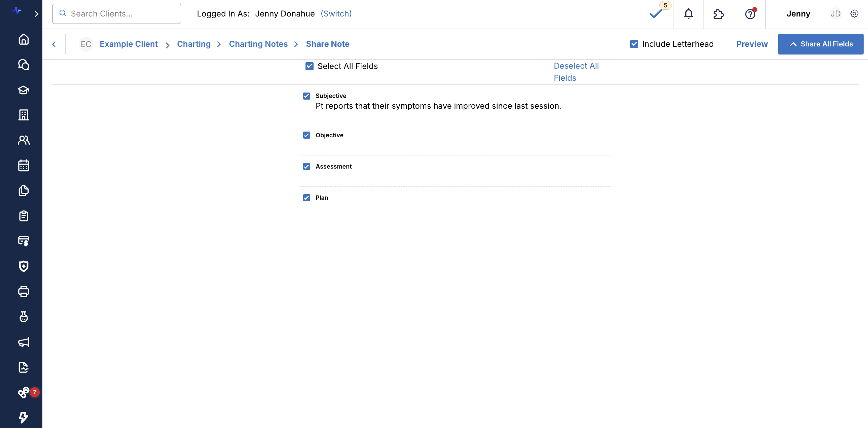Open the calendar icon in sidebar

click(24, 166)
